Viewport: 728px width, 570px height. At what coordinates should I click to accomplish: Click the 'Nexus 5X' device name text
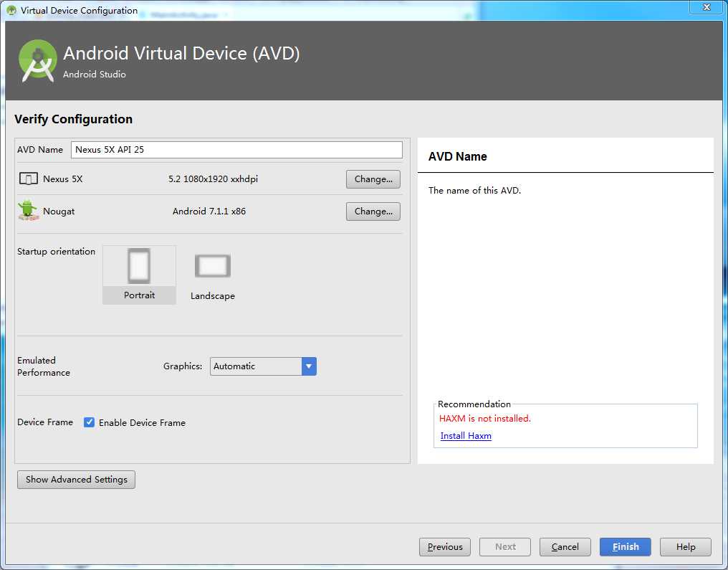click(x=62, y=179)
